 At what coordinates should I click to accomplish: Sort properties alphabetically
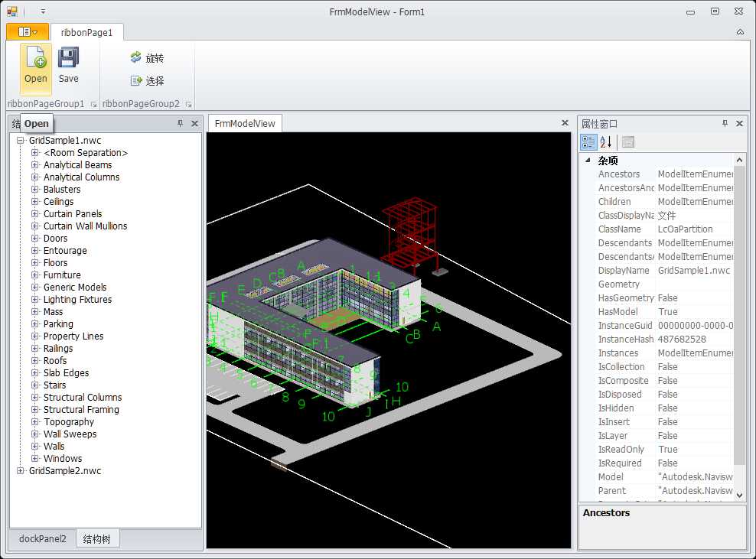605,141
